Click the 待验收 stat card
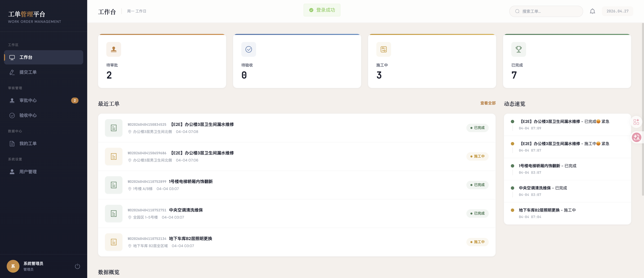 [297, 61]
